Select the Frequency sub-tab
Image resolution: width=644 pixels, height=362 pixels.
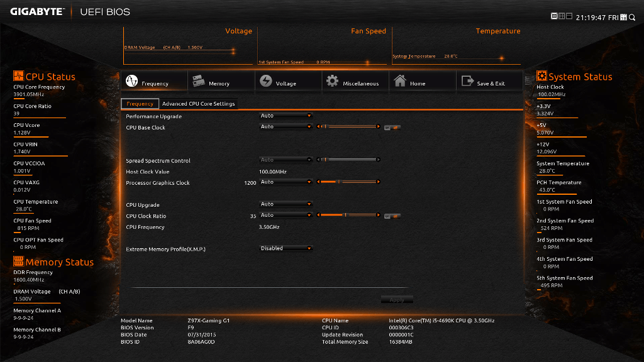[140, 104]
